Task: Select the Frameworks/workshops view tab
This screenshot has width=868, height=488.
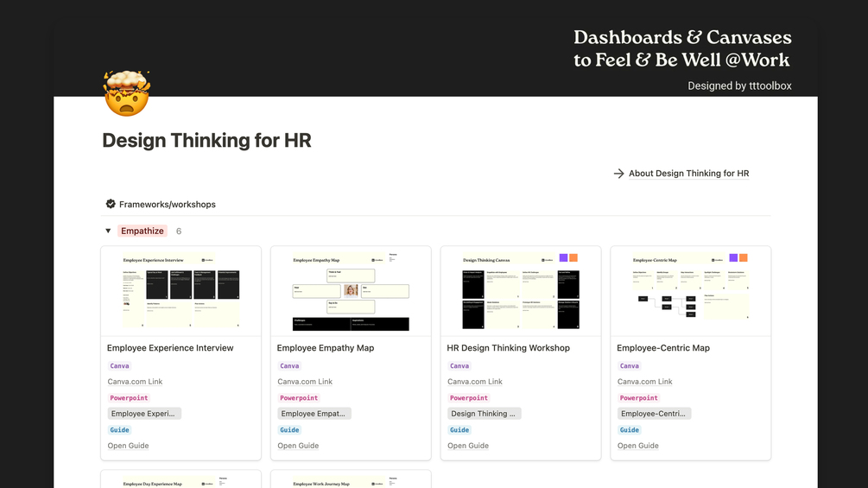Action: [x=161, y=204]
